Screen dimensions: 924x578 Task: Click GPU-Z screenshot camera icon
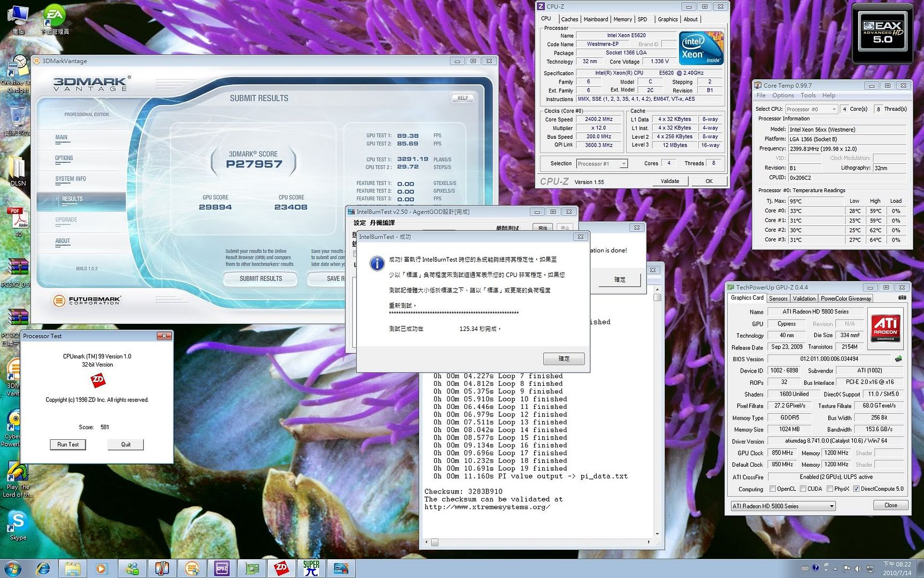tap(902, 298)
